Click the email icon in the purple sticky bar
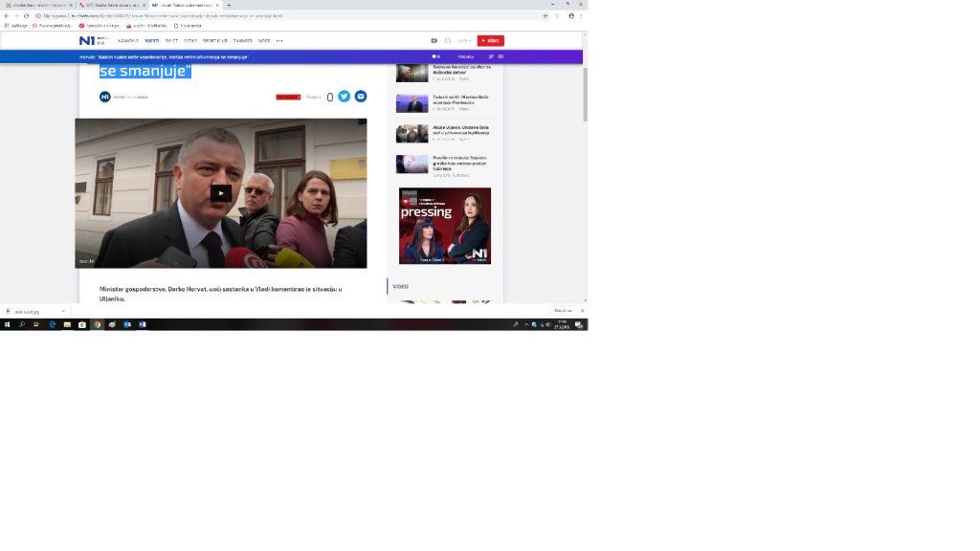The height and width of the screenshot is (551, 980). click(x=501, y=56)
